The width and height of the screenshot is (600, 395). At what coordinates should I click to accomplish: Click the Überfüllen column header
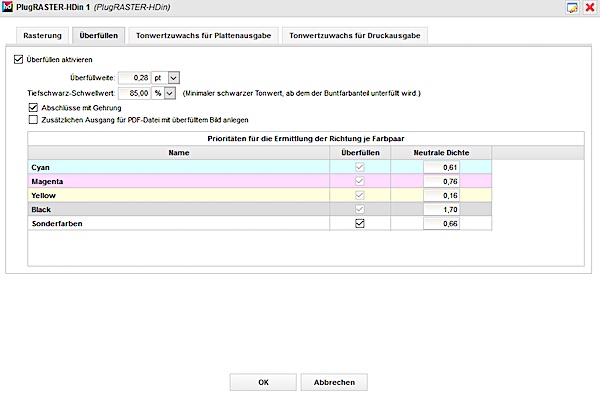360,153
